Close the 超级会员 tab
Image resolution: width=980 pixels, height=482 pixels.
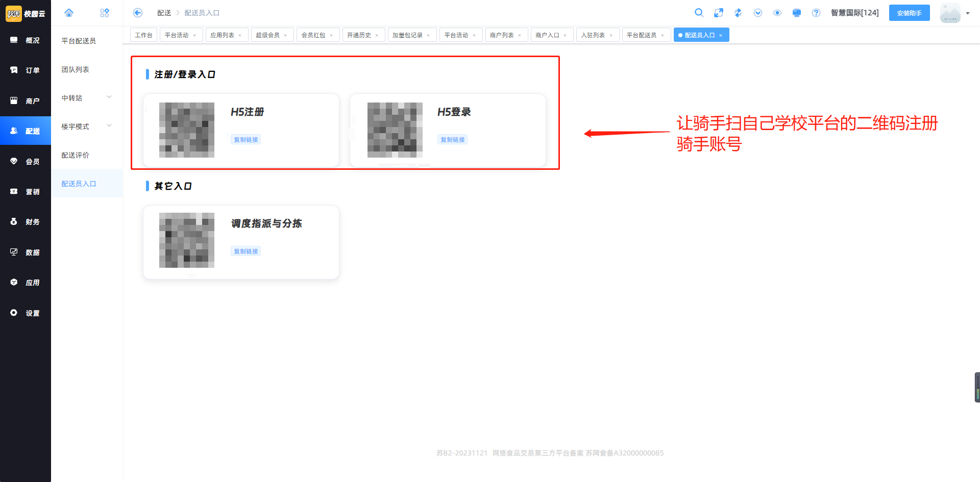(285, 36)
